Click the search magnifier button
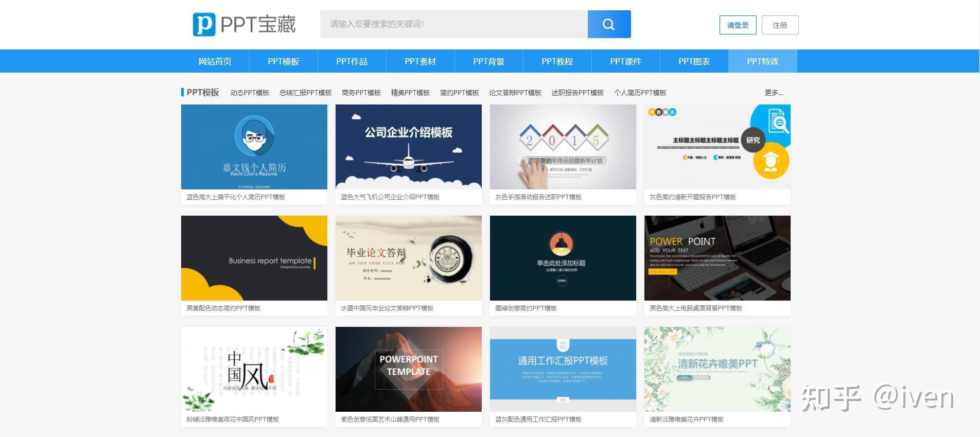This screenshot has height=437, width=980. pos(609,24)
